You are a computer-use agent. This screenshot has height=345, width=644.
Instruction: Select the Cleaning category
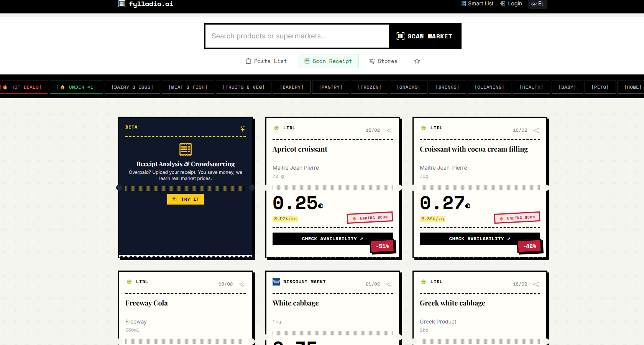coord(489,87)
